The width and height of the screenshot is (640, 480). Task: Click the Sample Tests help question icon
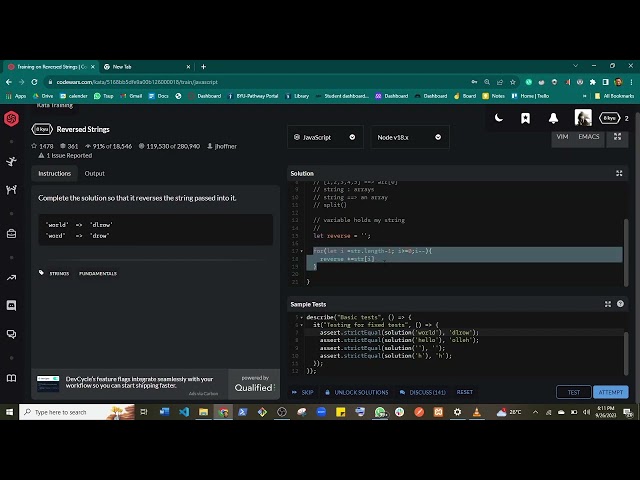click(620, 304)
